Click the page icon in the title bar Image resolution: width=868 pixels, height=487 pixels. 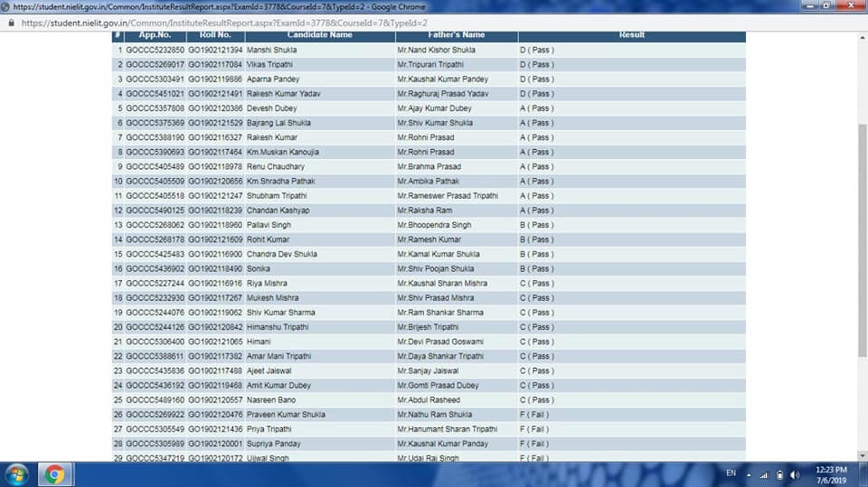point(6,6)
